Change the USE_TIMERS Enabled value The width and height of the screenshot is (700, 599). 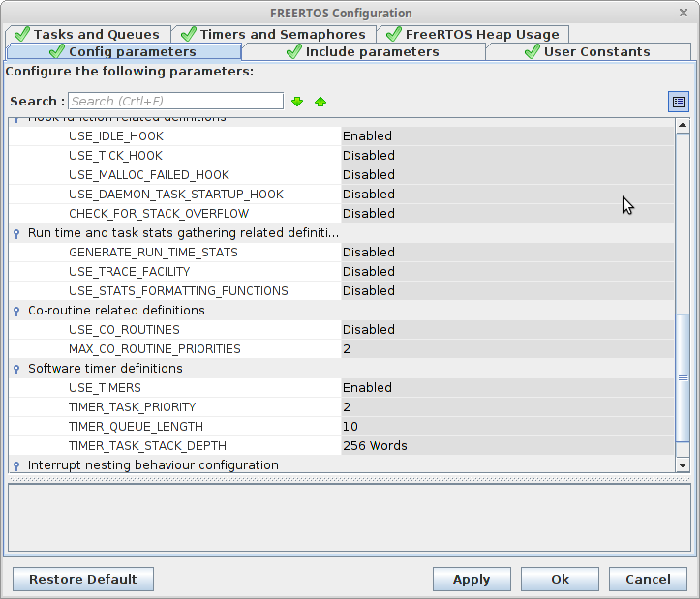pyautogui.click(x=507, y=387)
